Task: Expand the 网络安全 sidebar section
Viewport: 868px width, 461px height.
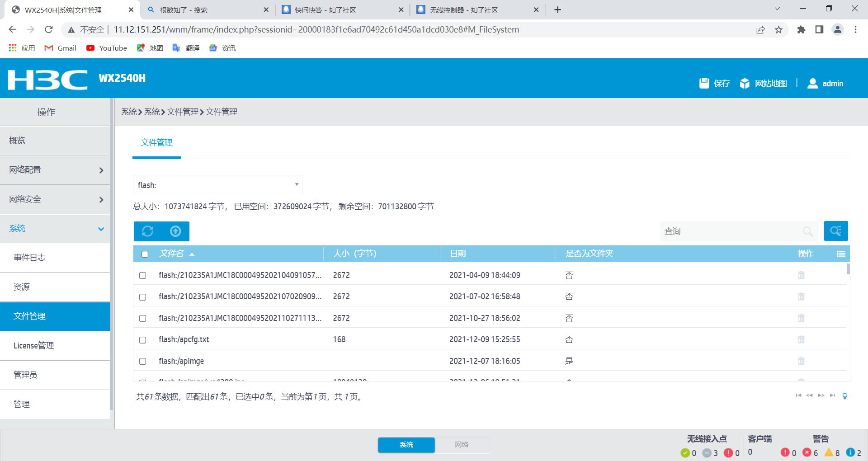Action: pyautogui.click(x=55, y=199)
